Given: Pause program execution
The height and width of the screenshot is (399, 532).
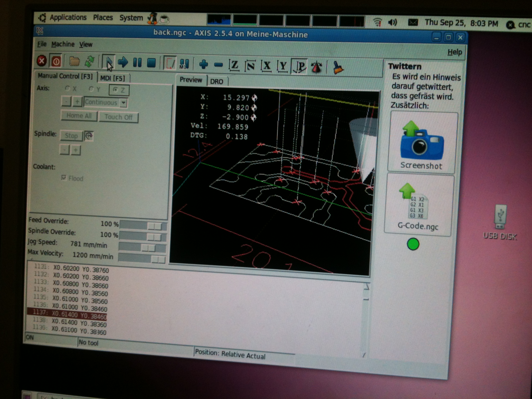Looking at the screenshot, I should 137,63.
